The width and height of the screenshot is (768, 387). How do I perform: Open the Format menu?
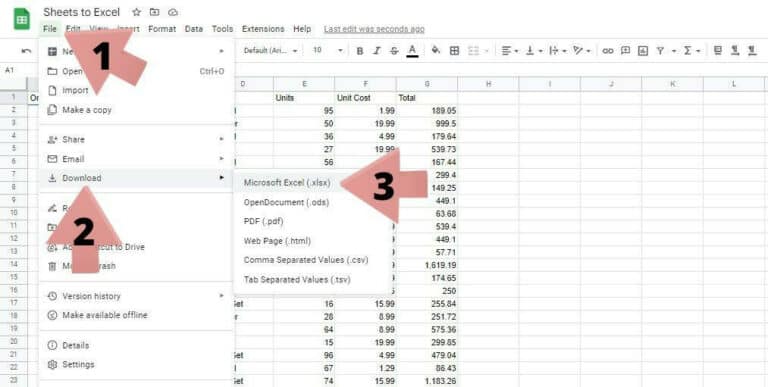click(x=162, y=29)
